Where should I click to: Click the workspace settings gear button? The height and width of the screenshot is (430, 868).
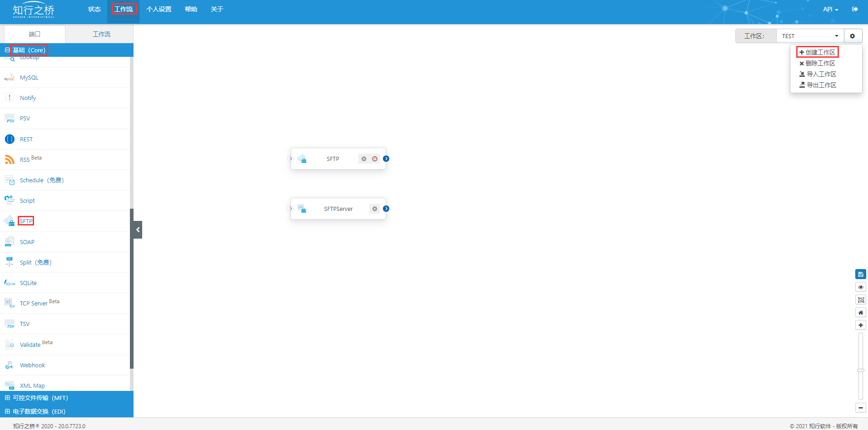tap(853, 36)
